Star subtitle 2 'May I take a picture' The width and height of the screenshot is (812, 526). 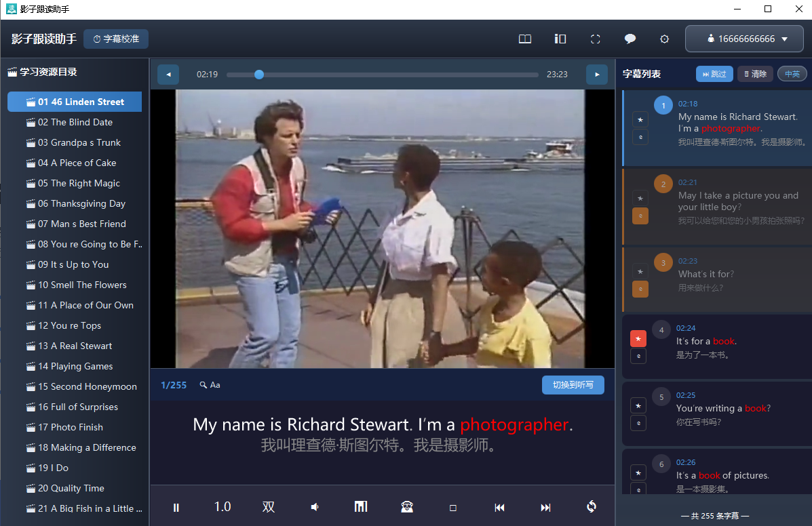[640, 198]
